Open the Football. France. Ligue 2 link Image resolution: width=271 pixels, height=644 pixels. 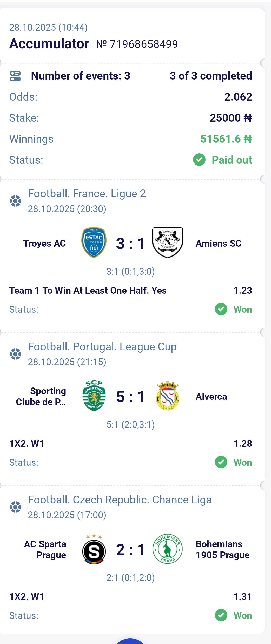(87, 194)
